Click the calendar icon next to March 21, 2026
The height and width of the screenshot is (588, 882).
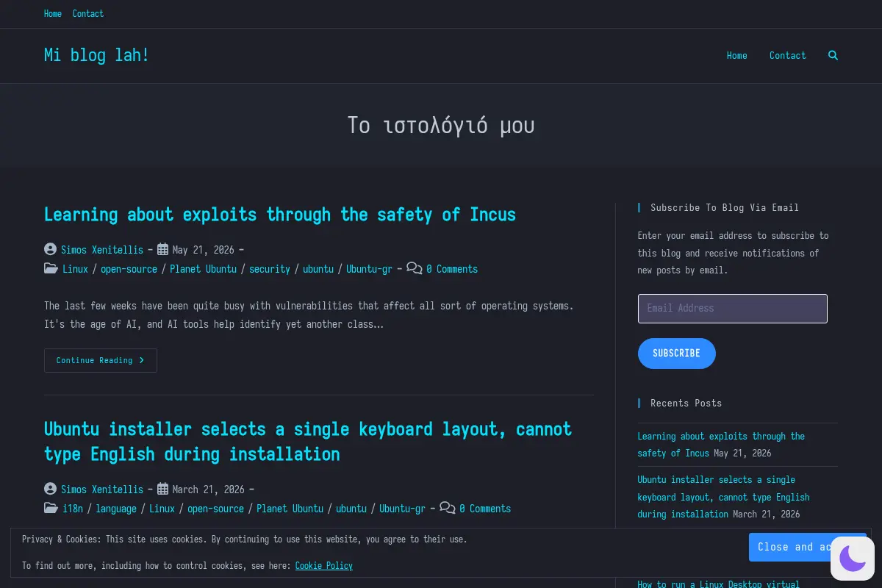tap(163, 489)
